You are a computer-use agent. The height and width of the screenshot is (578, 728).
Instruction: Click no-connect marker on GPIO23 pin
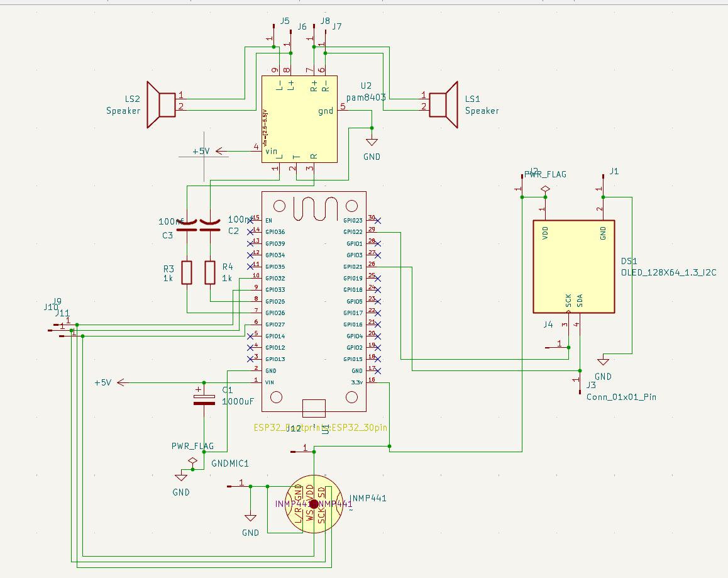(x=377, y=220)
